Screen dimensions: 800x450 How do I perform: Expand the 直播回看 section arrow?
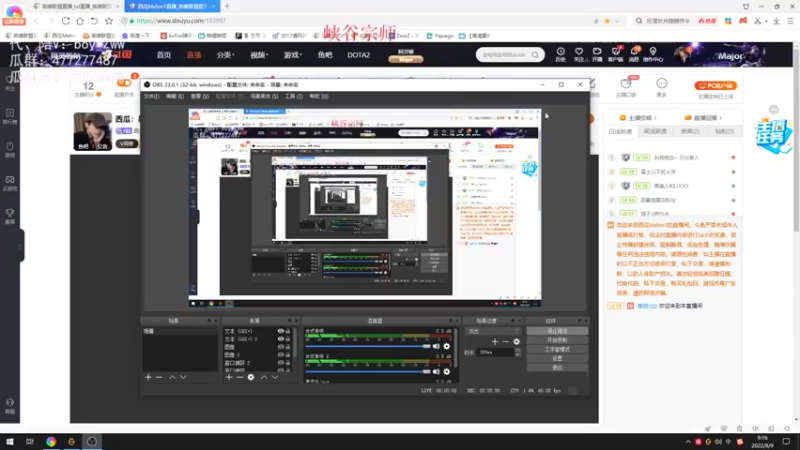pyautogui.click(x=720, y=118)
